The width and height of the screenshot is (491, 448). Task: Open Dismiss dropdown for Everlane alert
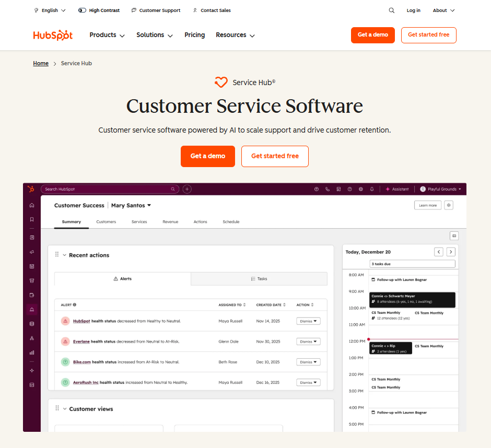point(308,341)
